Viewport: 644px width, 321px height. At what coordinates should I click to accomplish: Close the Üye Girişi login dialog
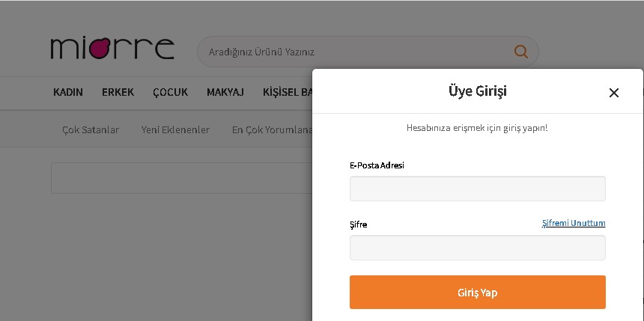point(613,93)
